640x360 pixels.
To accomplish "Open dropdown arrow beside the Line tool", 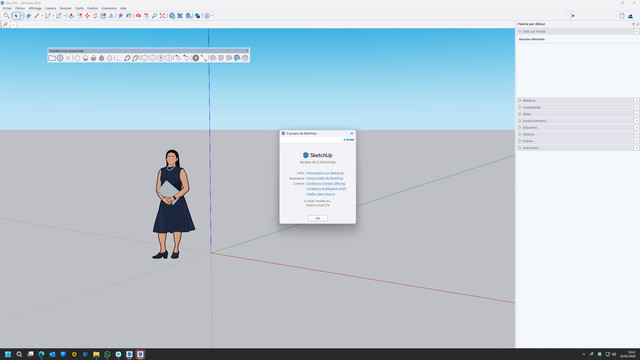I will [42, 16].
